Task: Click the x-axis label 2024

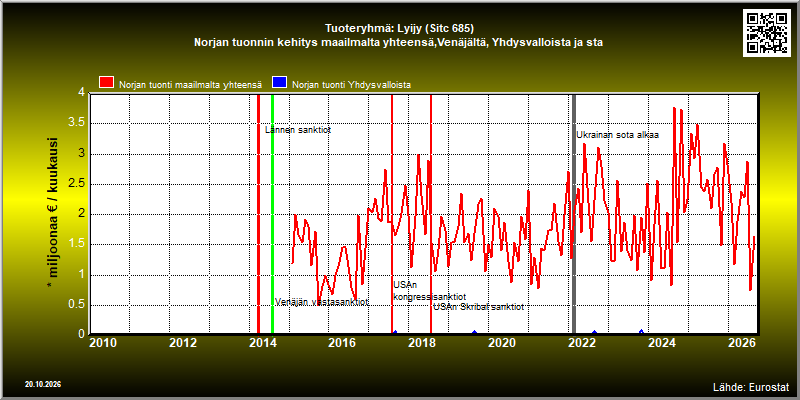Action: (x=663, y=343)
